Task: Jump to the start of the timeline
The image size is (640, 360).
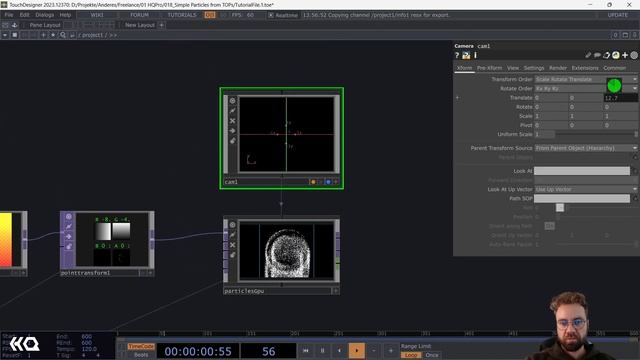Action: [306, 351]
